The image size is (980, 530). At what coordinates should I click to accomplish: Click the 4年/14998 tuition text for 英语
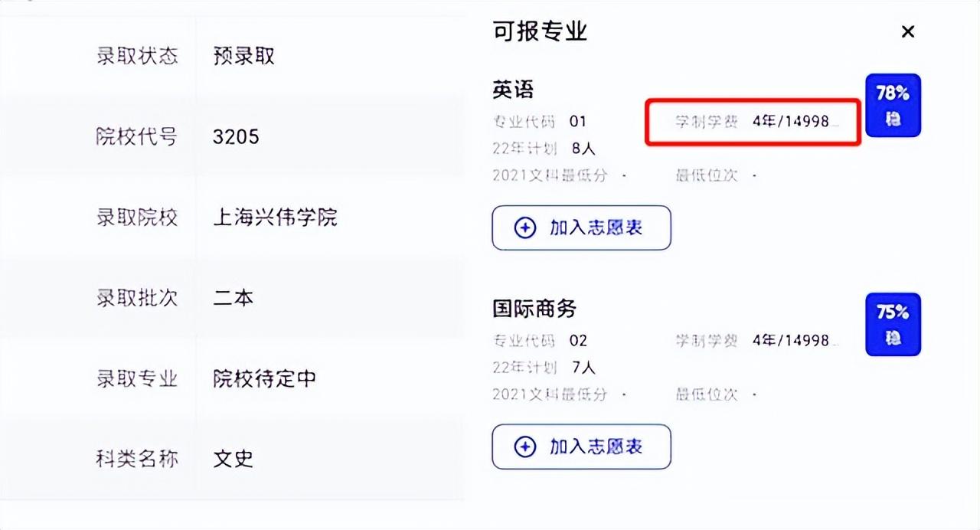(795, 122)
